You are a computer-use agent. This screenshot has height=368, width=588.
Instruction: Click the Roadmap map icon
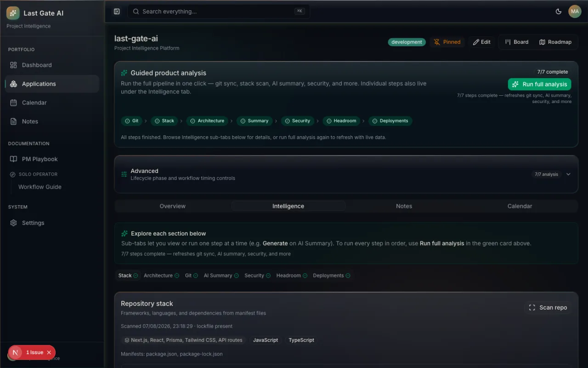coord(542,42)
